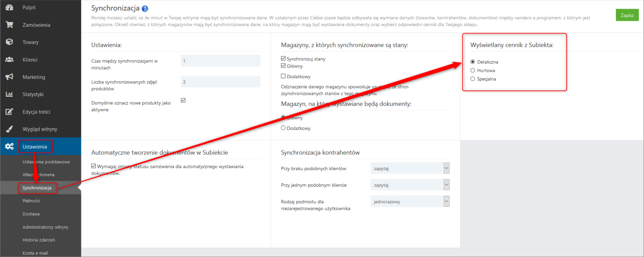Open Administratorzy witryny submenu
This screenshot has height=257, width=644.
pyautogui.click(x=45, y=227)
